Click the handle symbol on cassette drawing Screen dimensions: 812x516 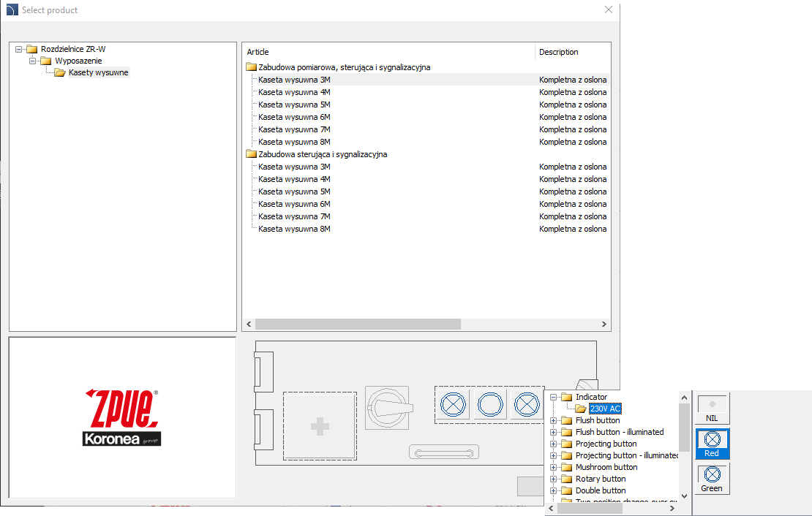(444, 453)
